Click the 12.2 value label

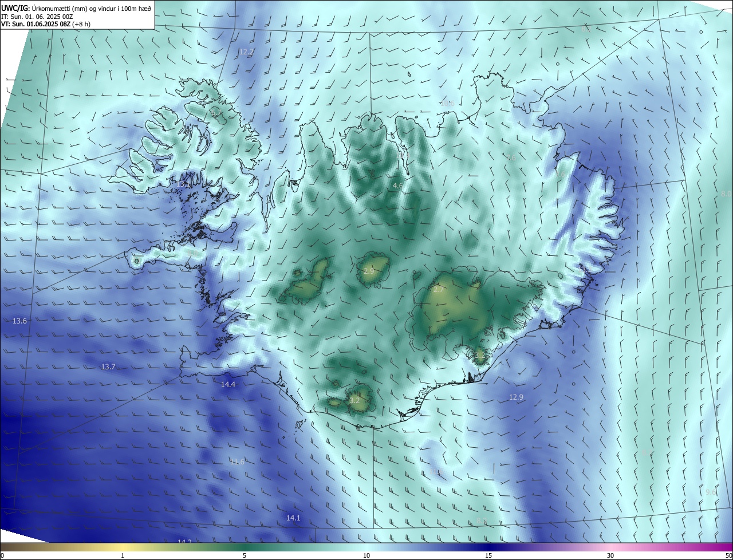click(246, 52)
